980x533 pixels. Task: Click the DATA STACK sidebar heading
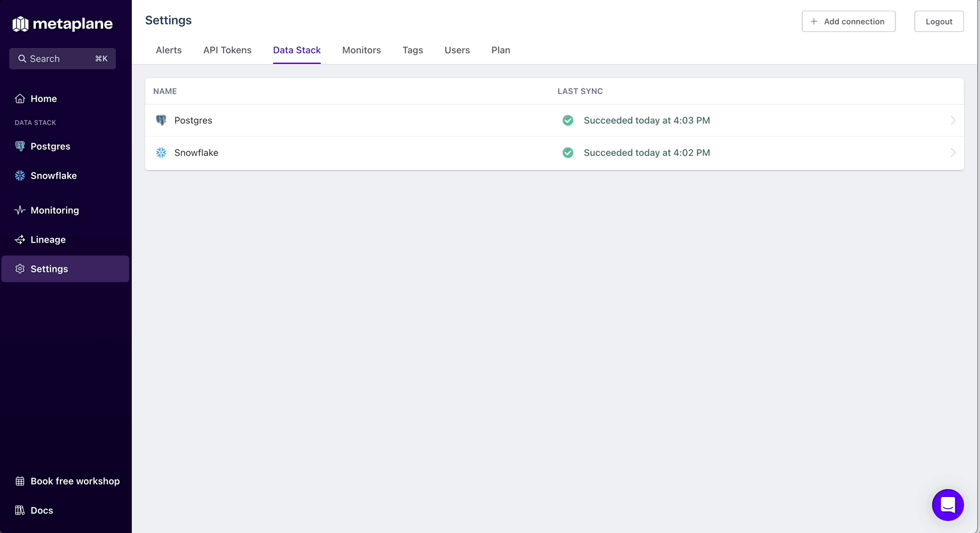35,123
